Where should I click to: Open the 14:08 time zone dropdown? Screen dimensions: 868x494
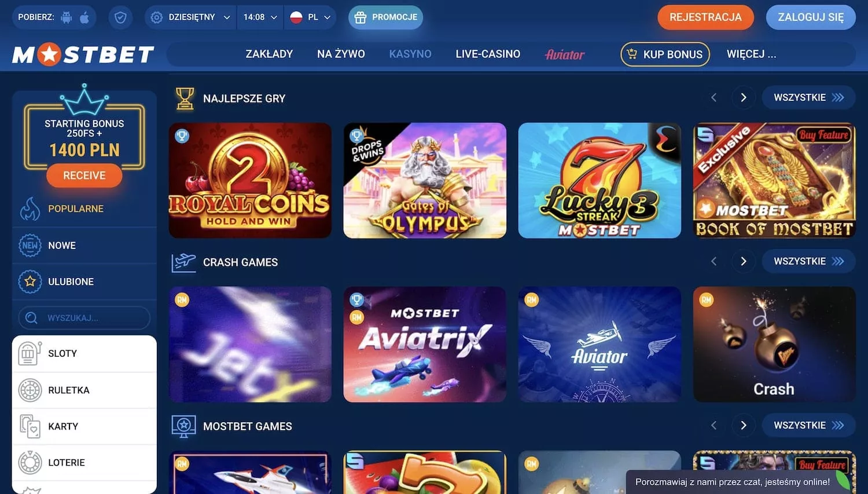point(260,17)
